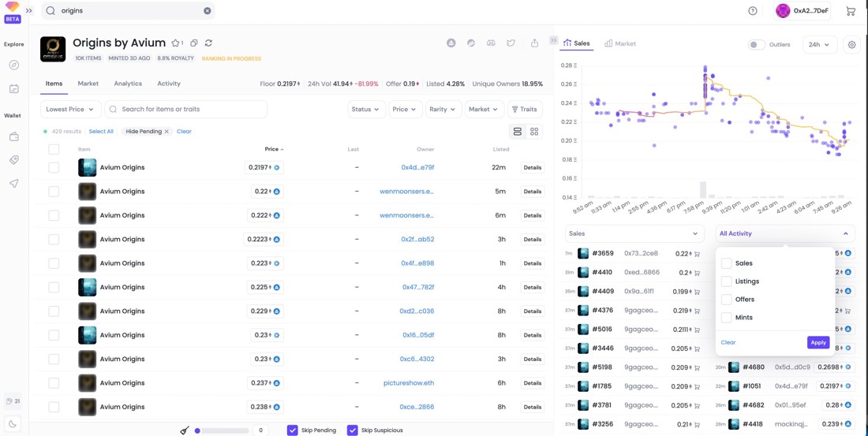This screenshot has width=868, height=436.
Task: Clear the 'origins' search text with X icon
Action: coord(207,10)
